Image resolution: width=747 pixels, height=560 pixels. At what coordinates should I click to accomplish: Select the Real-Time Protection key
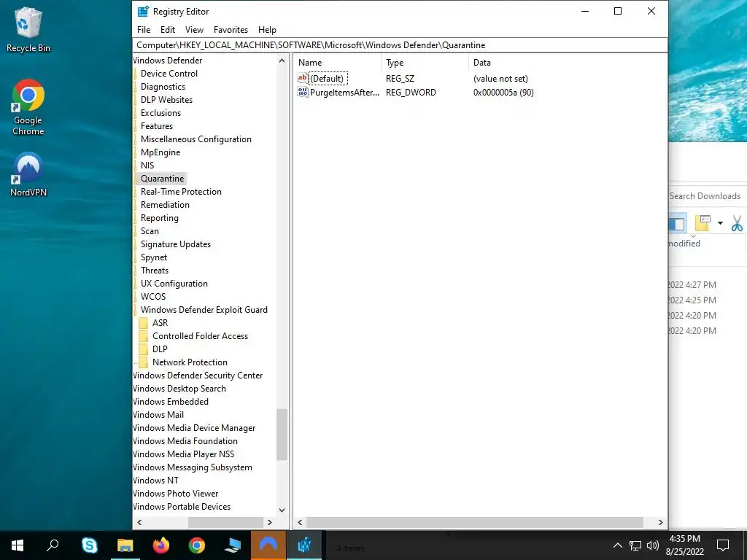pos(181,192)
